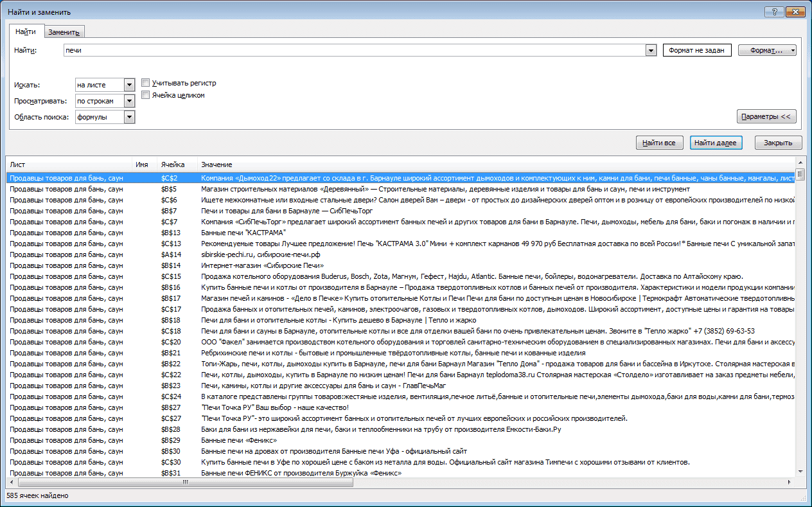Image resolution: width=812 pixels, height=507 pixels.
Task: Click the horizontal scrollbar thumb
Action: pos(185,483)
